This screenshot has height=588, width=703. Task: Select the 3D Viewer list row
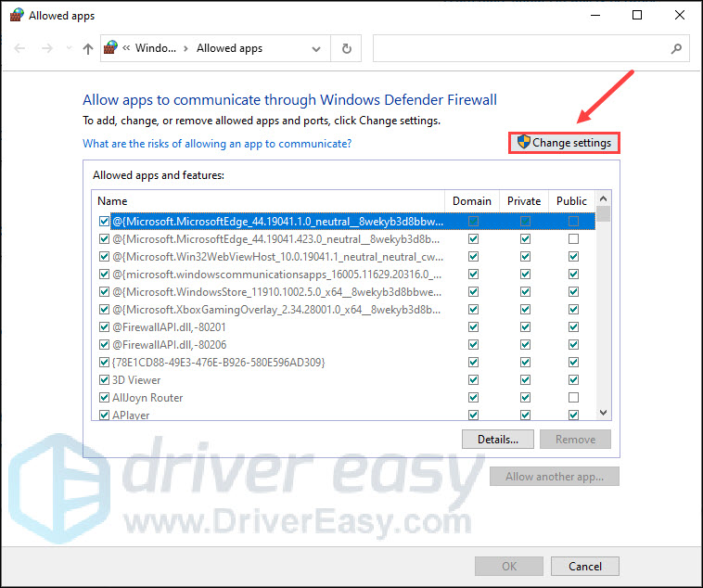[343, 380]
